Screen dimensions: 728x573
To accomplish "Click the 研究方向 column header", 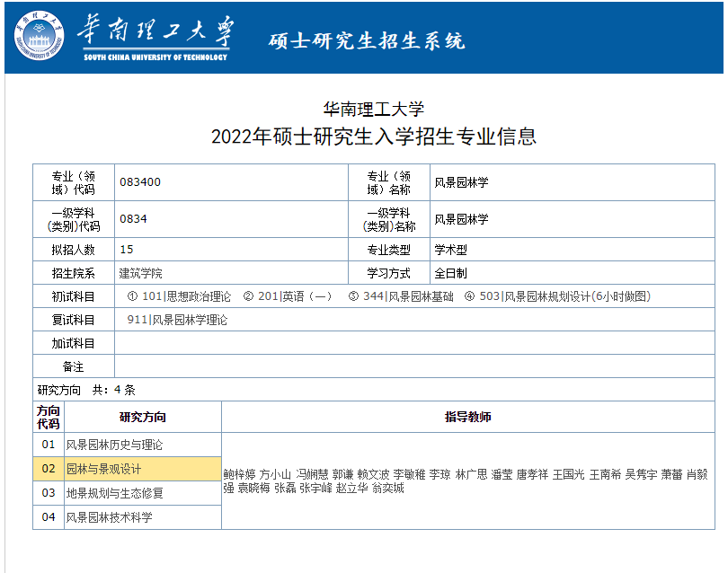I will [x=143, y=417].
